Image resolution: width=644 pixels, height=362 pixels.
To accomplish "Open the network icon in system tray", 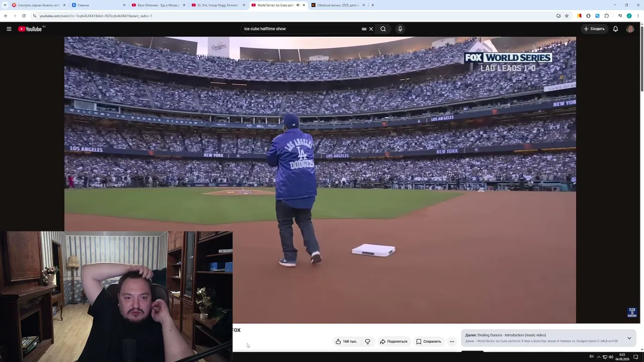I will pyautogui.click(x=605, y=357).
